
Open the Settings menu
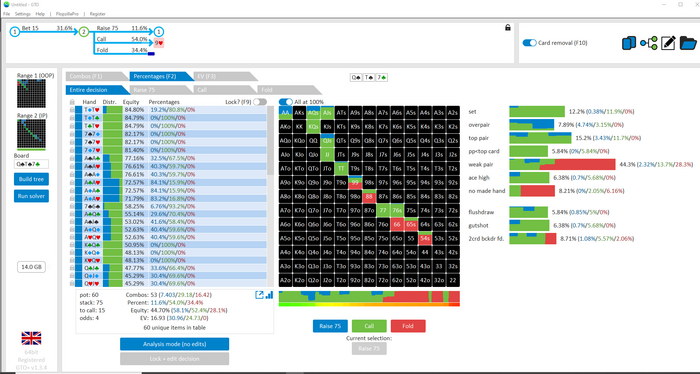22,14
